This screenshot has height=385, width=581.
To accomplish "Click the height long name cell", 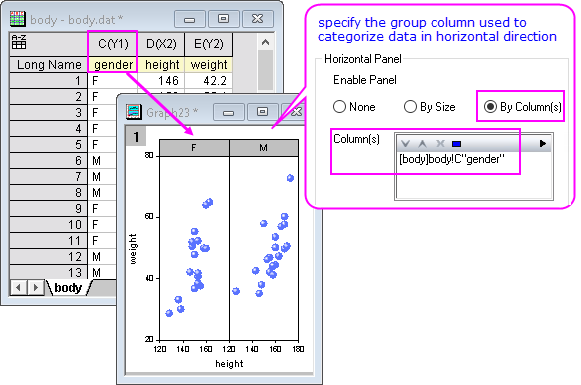I will pyautogui.click(x=161, y=64).
